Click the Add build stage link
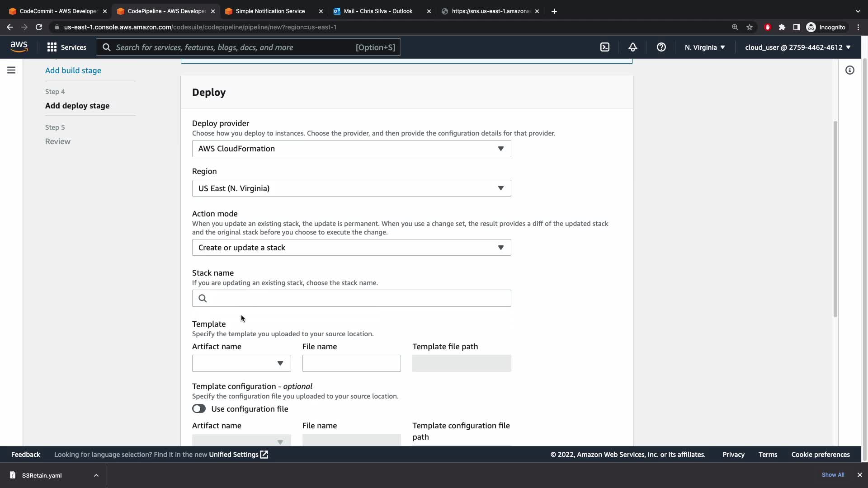Viewport: 868px width, 488px height. point(73,70)
